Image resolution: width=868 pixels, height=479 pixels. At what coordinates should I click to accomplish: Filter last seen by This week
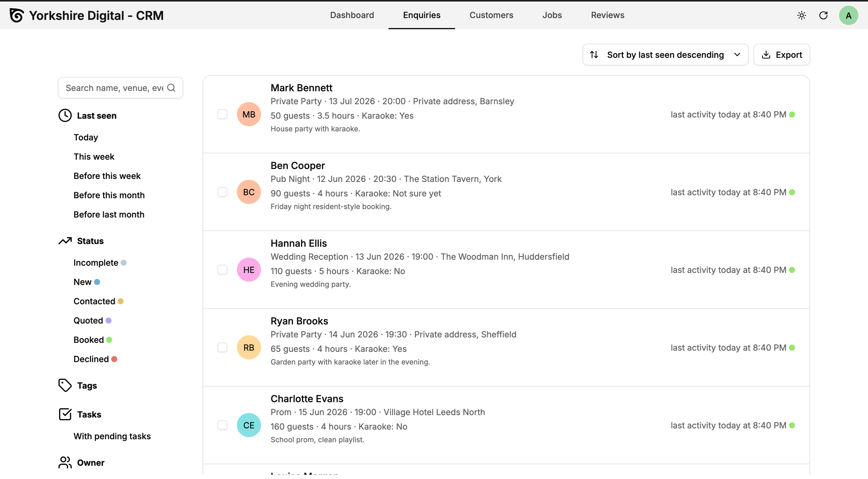point(94,157)
